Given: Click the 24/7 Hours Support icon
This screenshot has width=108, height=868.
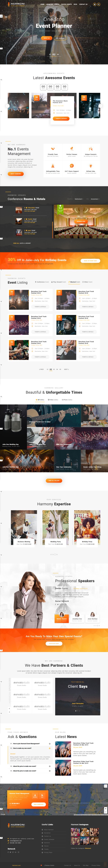Looking at the screenshot, I should click(x=71, y=166).
